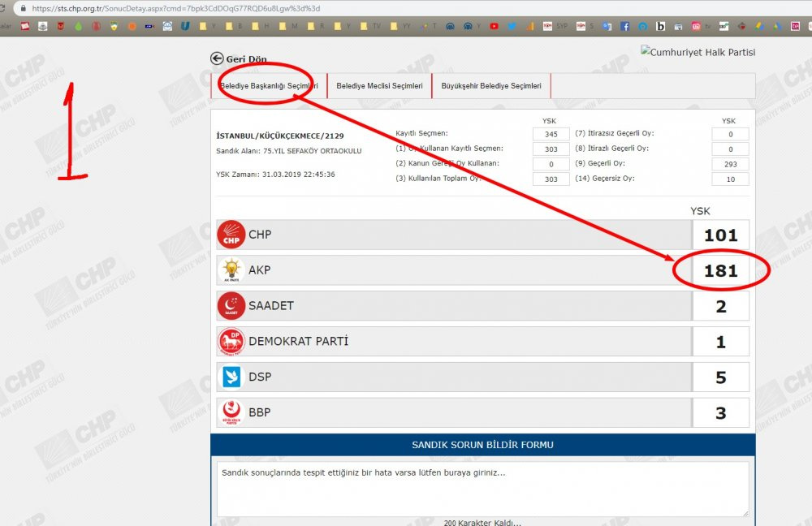Click the SAADET vote count 2

pos(721,307)
